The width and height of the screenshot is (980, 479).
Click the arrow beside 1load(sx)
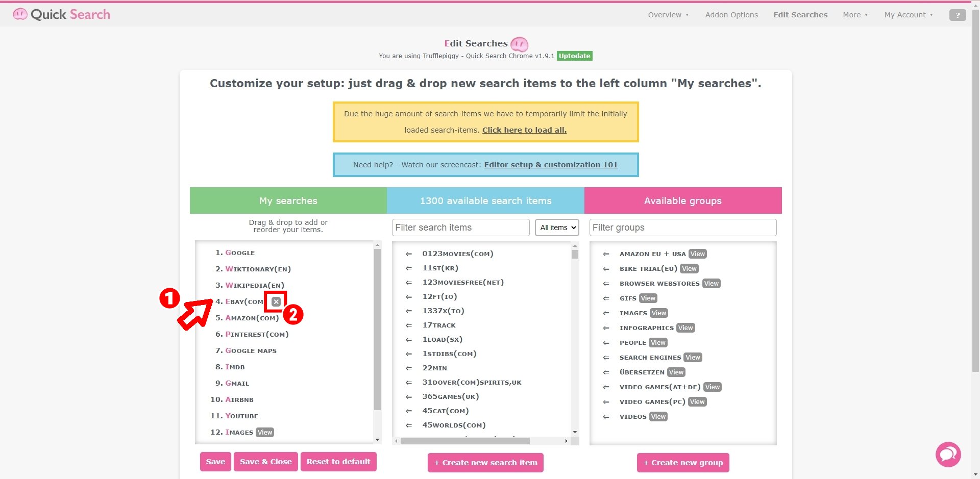[409, 339]
